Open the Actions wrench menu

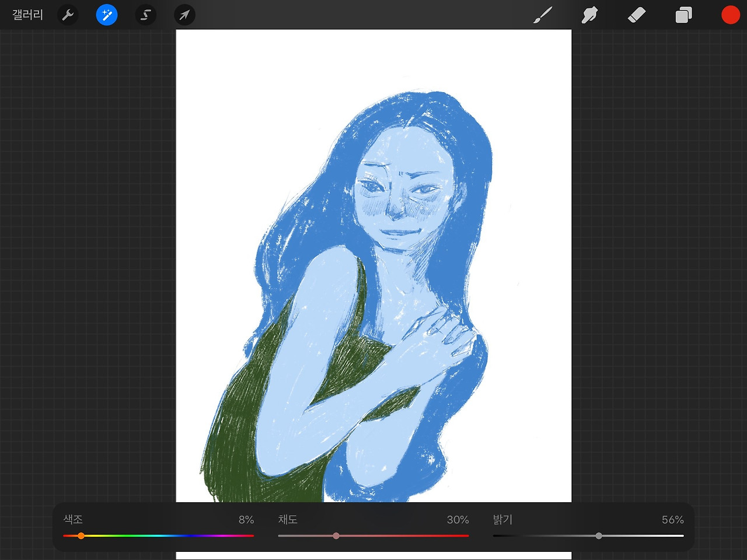[x=68, y=15]
